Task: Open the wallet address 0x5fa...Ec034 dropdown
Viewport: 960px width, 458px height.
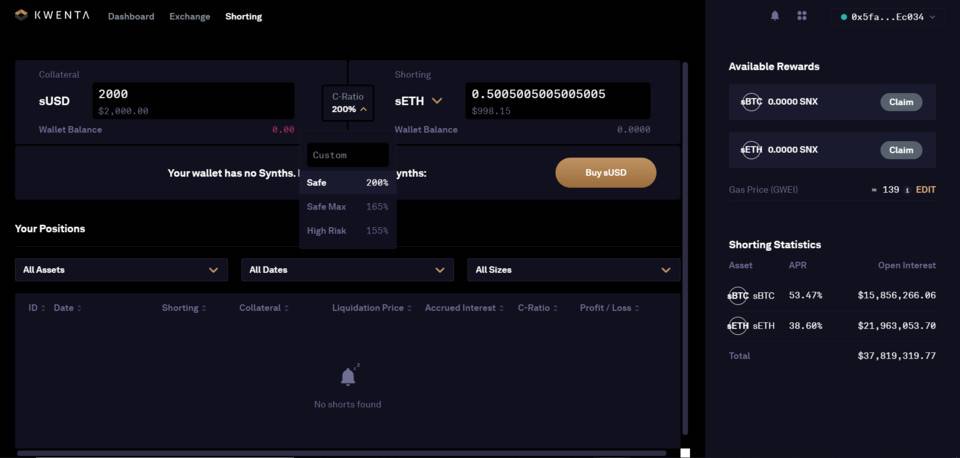Action: (888, 17)
